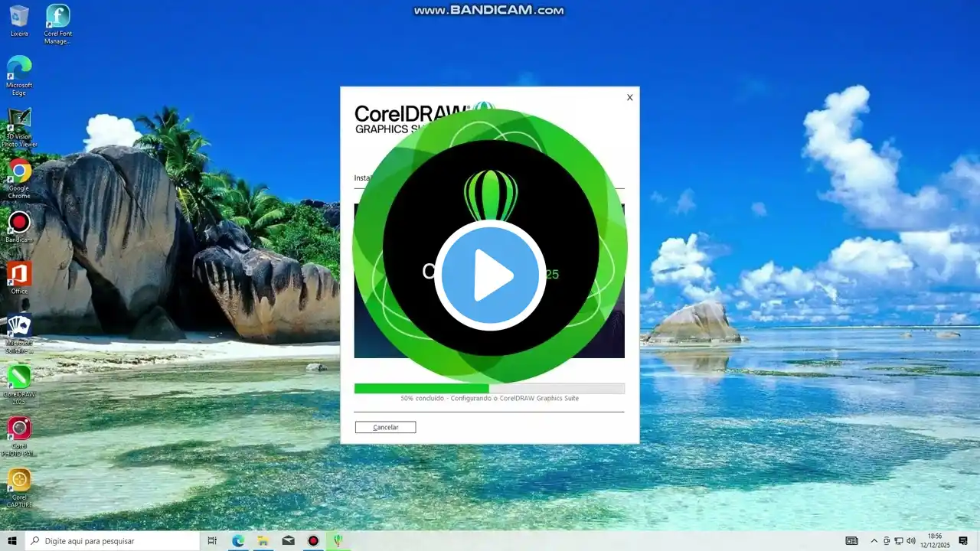Screen dimensions: 980x551
Task: Open the 3D Vision Photo Viewer shortcut
Action: (19, 128)
